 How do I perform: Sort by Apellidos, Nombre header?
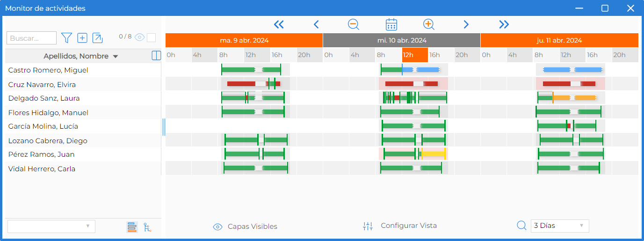click(80, 56)
